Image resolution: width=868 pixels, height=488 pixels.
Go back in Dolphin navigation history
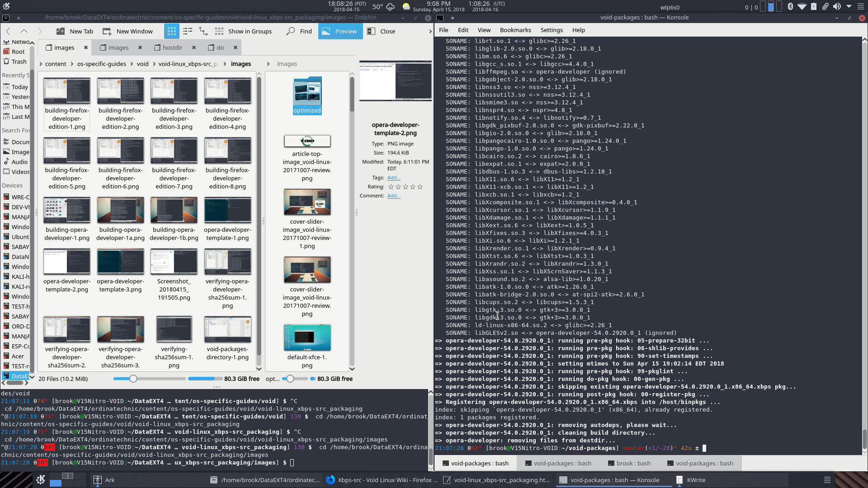[8, 31]
